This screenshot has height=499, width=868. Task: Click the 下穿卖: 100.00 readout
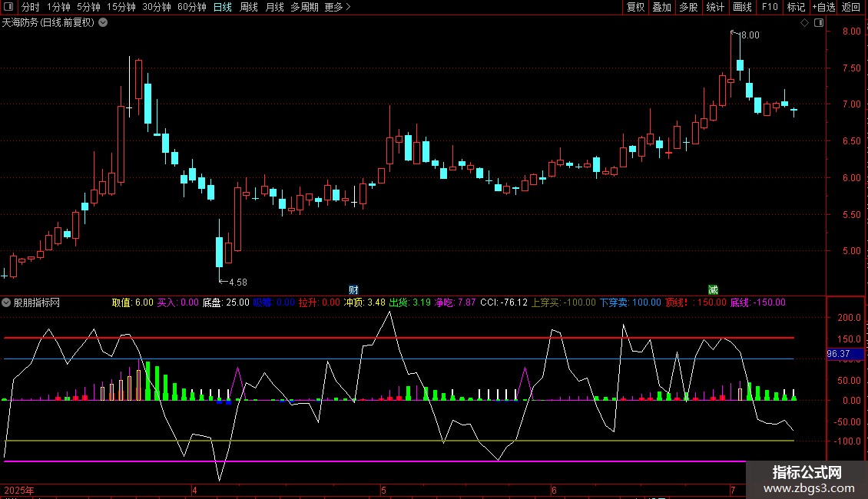click(631, 302)
